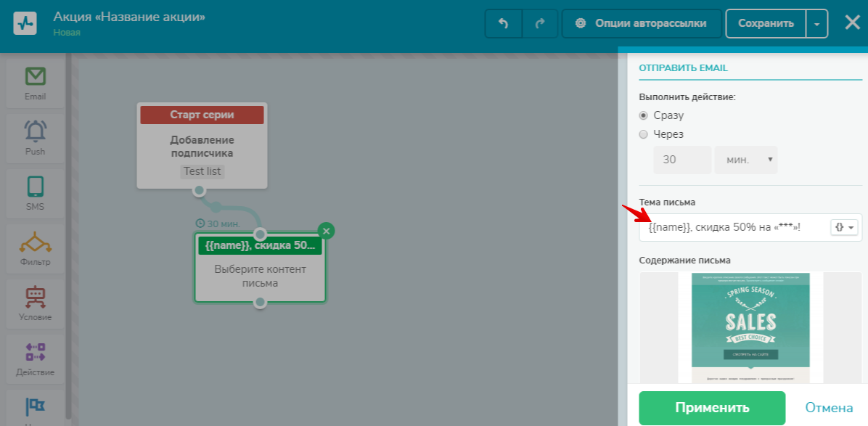Select the Условие block
Screen dimensions: 868x426
point(36,304)
